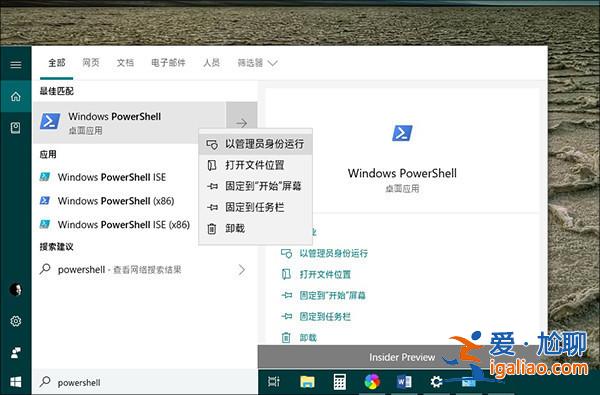
Task: Open Task View on the taskbar
Action: pos(274,382)
